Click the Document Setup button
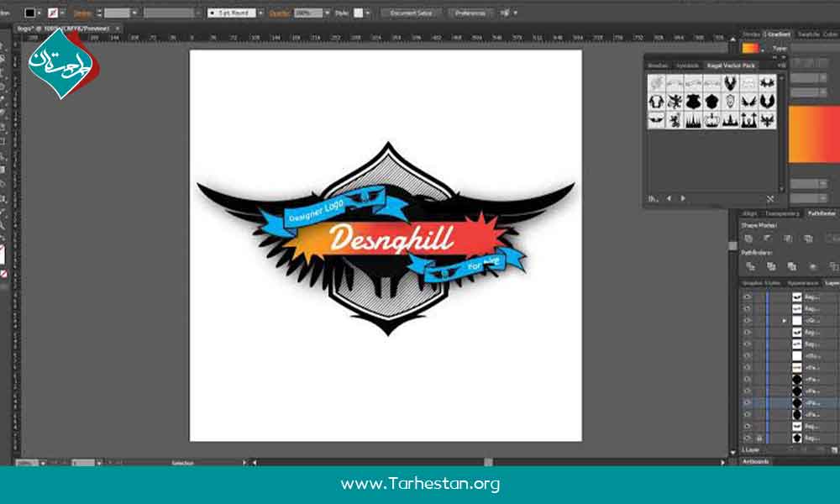840x504 pixels. click(x=411, y=13)
